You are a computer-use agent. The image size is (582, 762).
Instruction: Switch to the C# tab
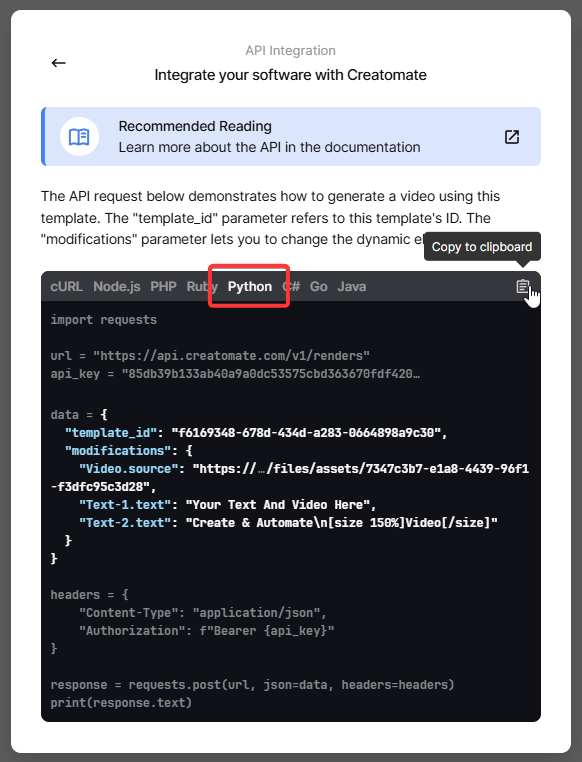click(x=291, y=286)
